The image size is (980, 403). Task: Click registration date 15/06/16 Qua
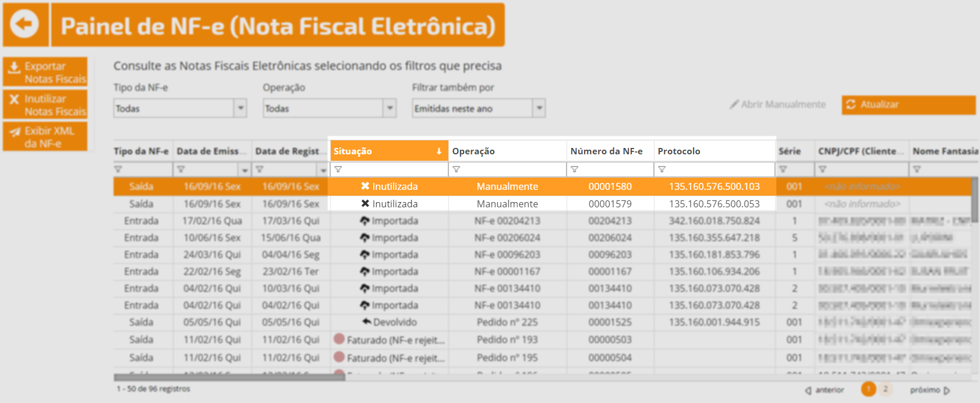click(x=291, y=238)
